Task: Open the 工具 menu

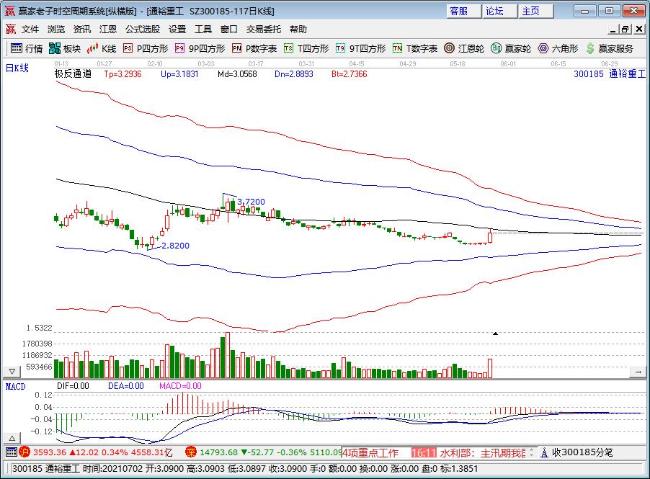Action: tap(203, 29)
